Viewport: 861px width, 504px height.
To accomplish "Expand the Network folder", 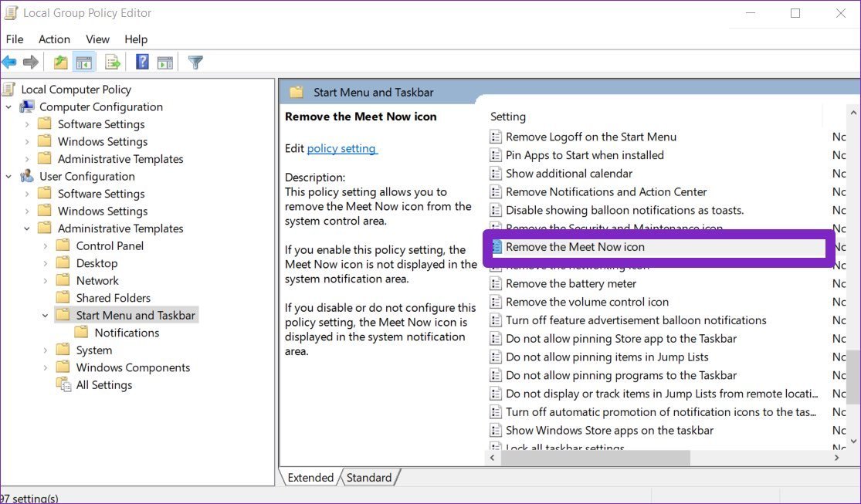I will (45, 280).
